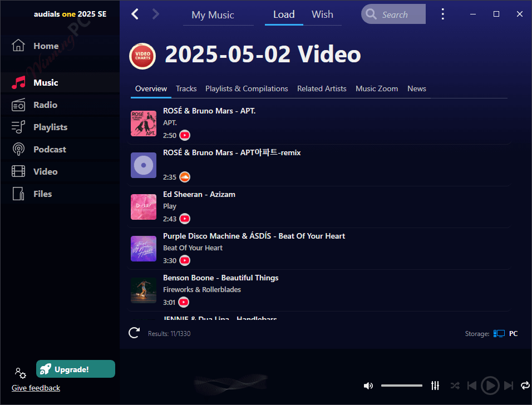Open the News tab
The image size is (532, 405).
[417, 89]
